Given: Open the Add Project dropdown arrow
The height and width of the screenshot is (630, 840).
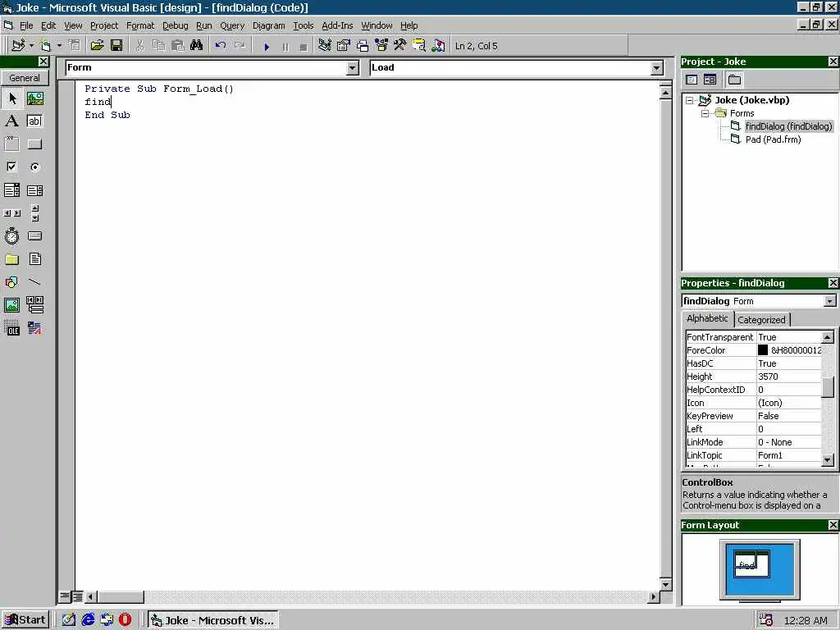Looking at the screenshot, I should [32, 46].
